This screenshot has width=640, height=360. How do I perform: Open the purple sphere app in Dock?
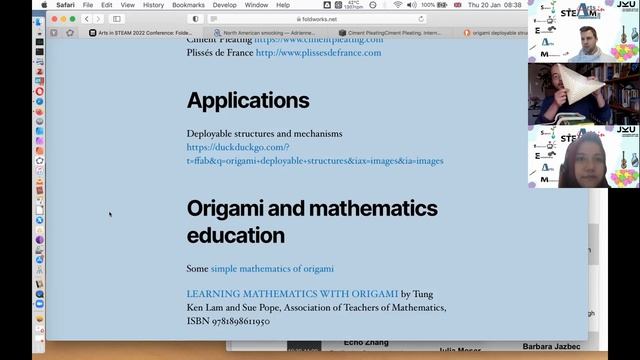pyautogui.click(x=39, y=240)
